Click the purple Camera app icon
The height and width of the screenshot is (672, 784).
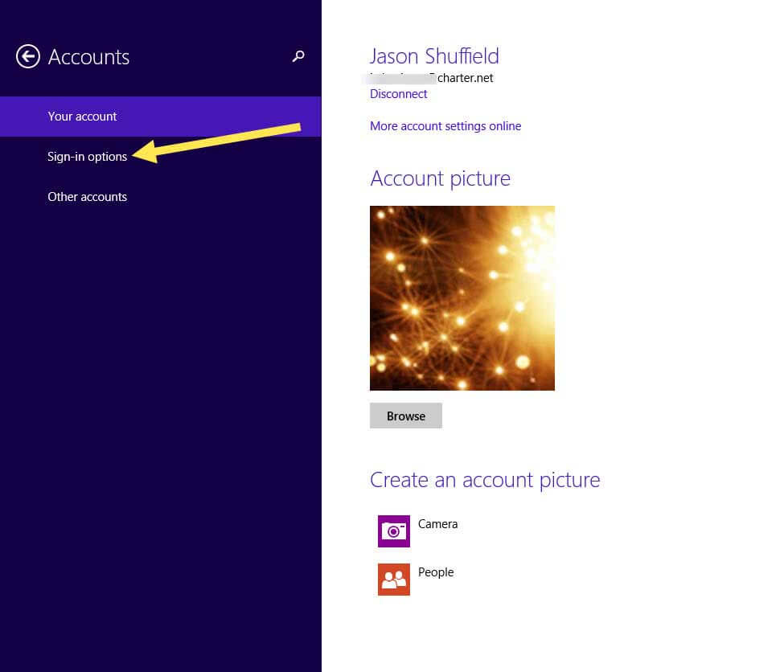(393, 531)
